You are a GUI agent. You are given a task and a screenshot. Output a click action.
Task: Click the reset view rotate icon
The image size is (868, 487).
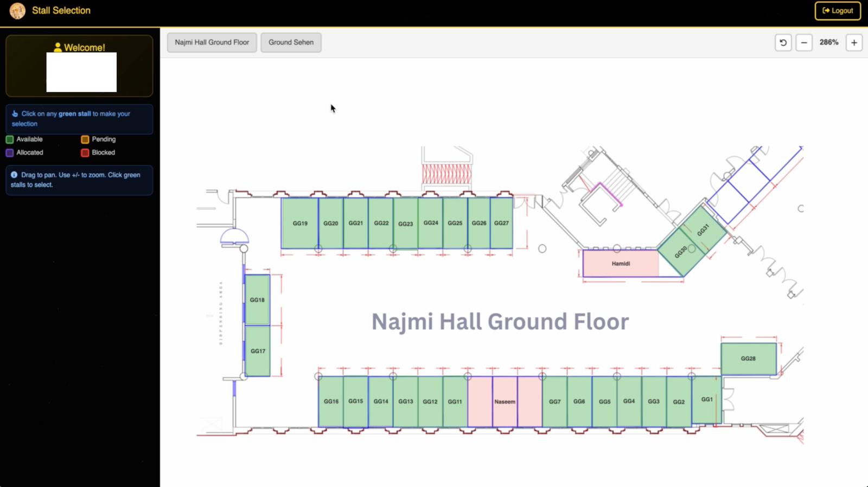point(783,42)
